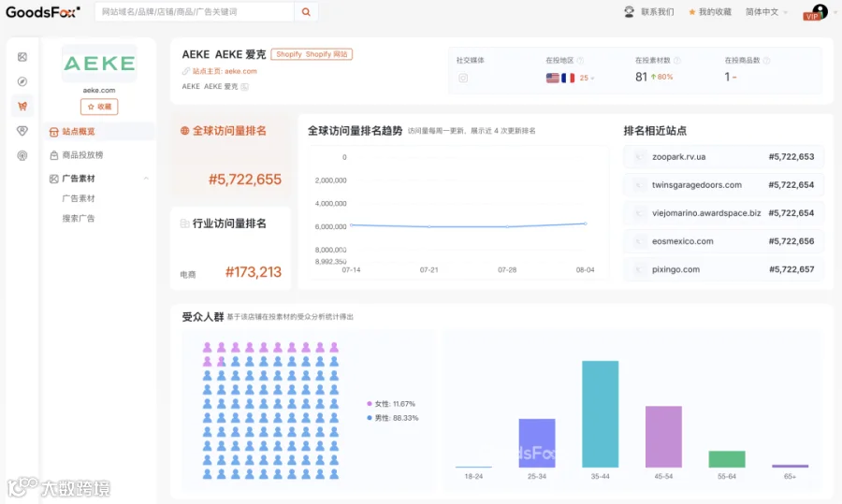Click the Instagram social media icon
This screenshot has height=504, width=842.
[463, 78]
